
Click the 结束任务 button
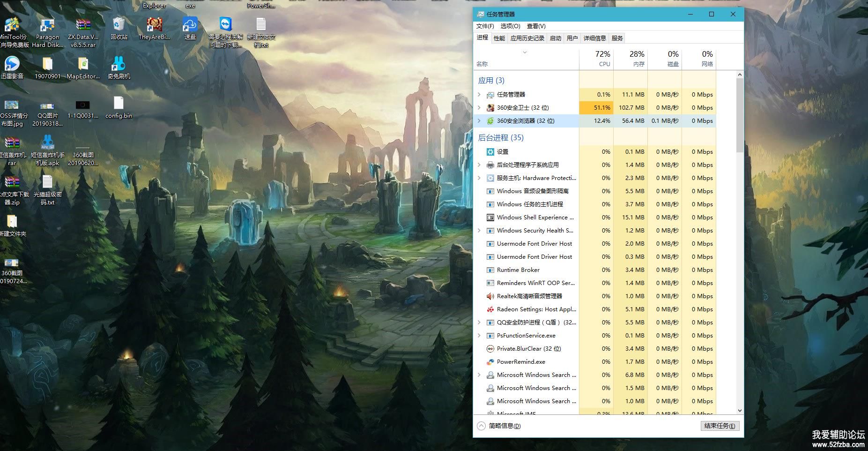click(720, 426)
